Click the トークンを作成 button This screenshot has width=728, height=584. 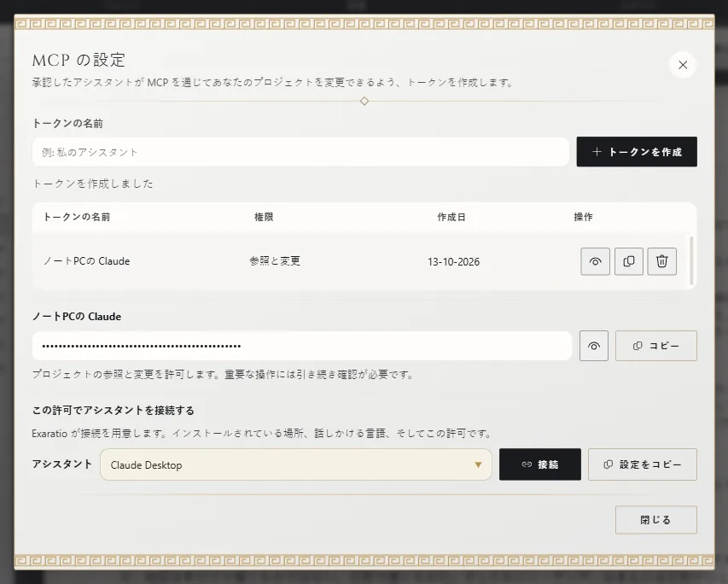637,152
